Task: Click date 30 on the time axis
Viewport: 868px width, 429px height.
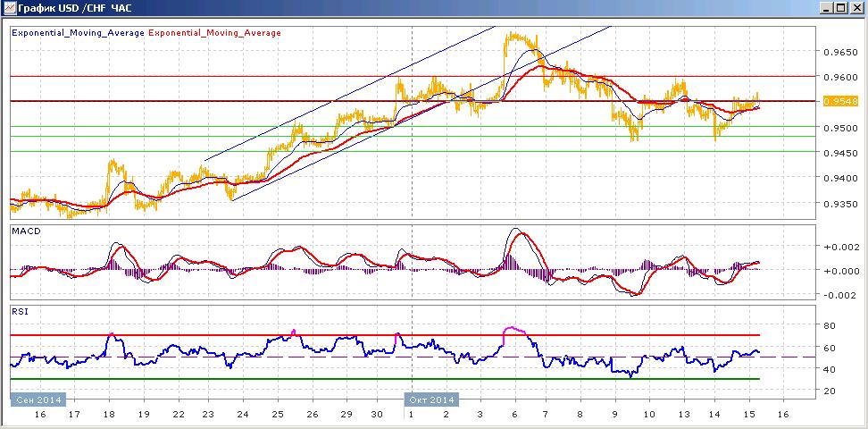Action: tap(377, 415)
